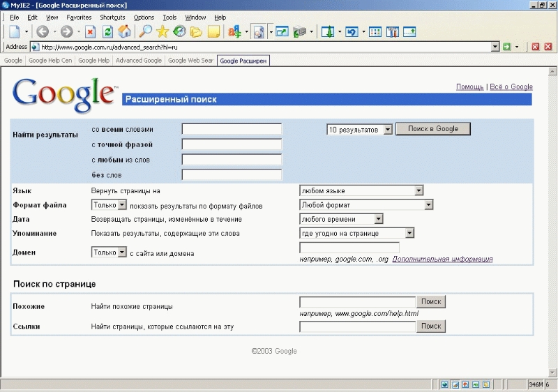This screenshot has width=558, height=392.
Task: Click the font size 'a' toolbar icon
Action: [234, 31]
